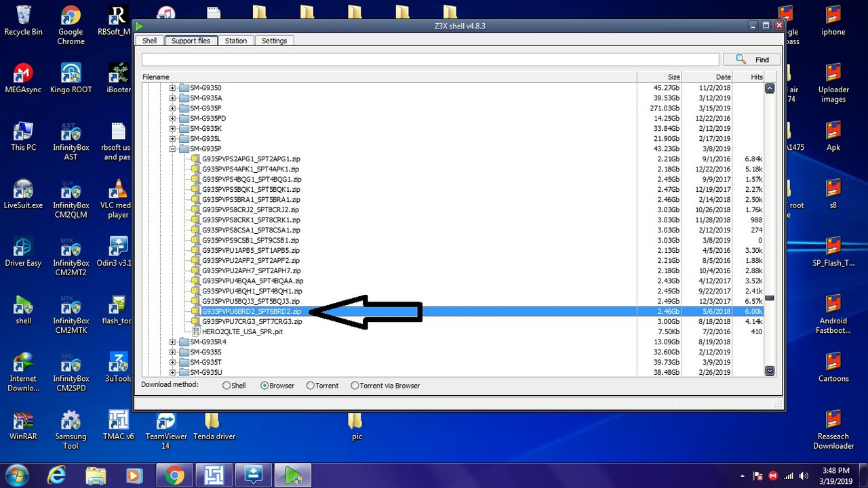
Task: Click the Find button
Action: (x=752, y=60)
